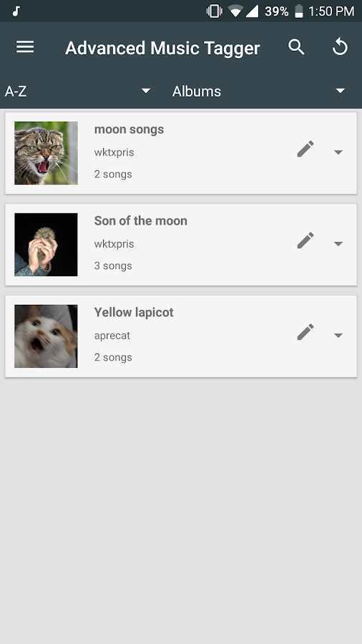362x644 pixels.
Task: Edit tags for Son of the moon
Action: click(305, 240)
